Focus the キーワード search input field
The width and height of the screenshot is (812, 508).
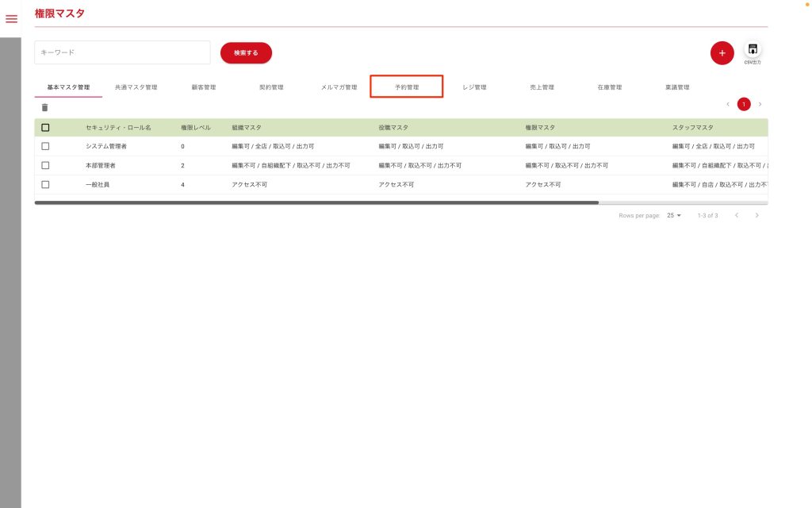[122, 52]
